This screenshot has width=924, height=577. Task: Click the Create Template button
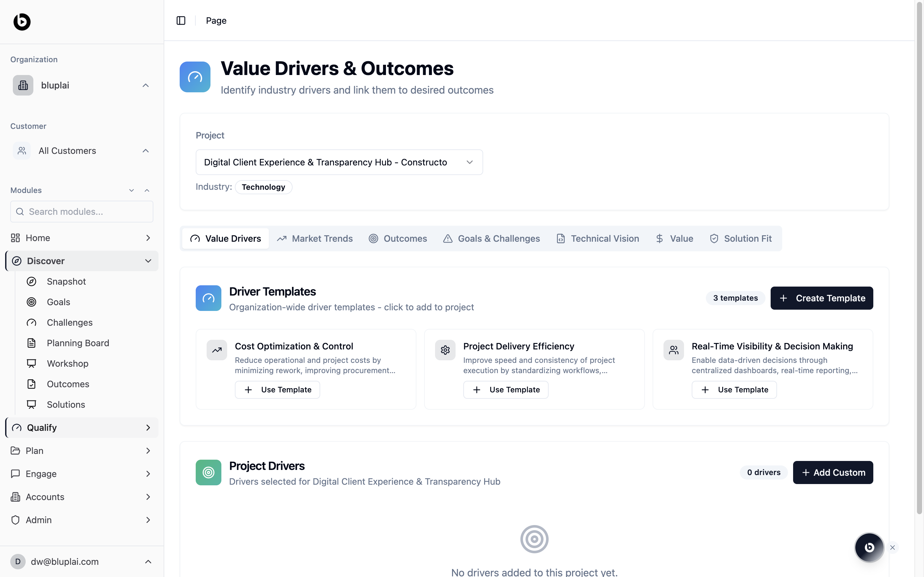822,298
